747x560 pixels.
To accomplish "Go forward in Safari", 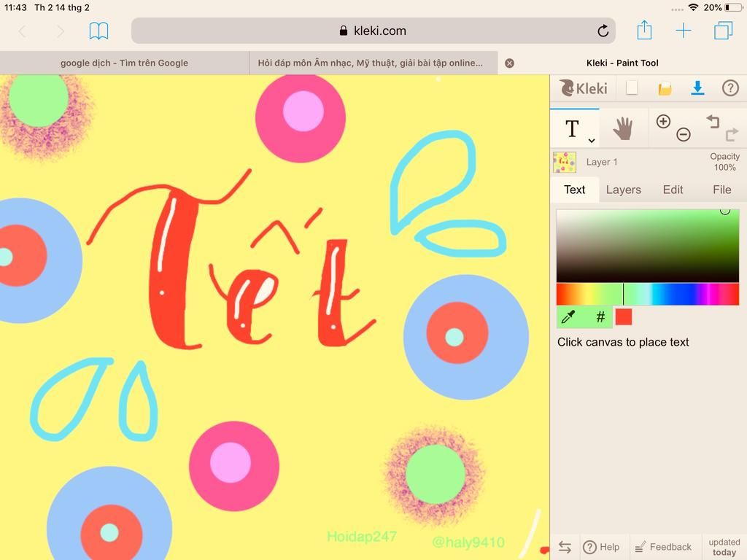I will (60, 31).
